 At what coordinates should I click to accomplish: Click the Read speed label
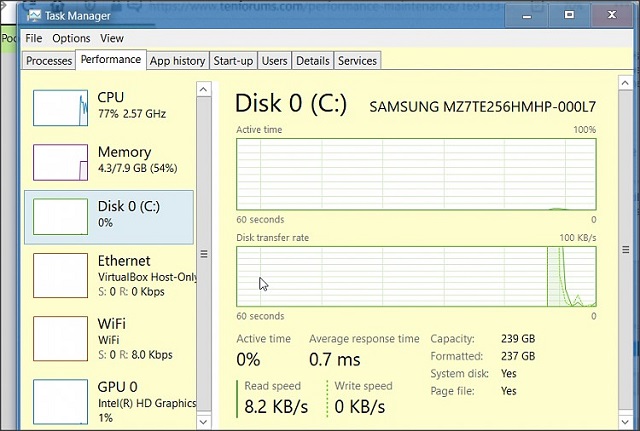pos(272,386)
